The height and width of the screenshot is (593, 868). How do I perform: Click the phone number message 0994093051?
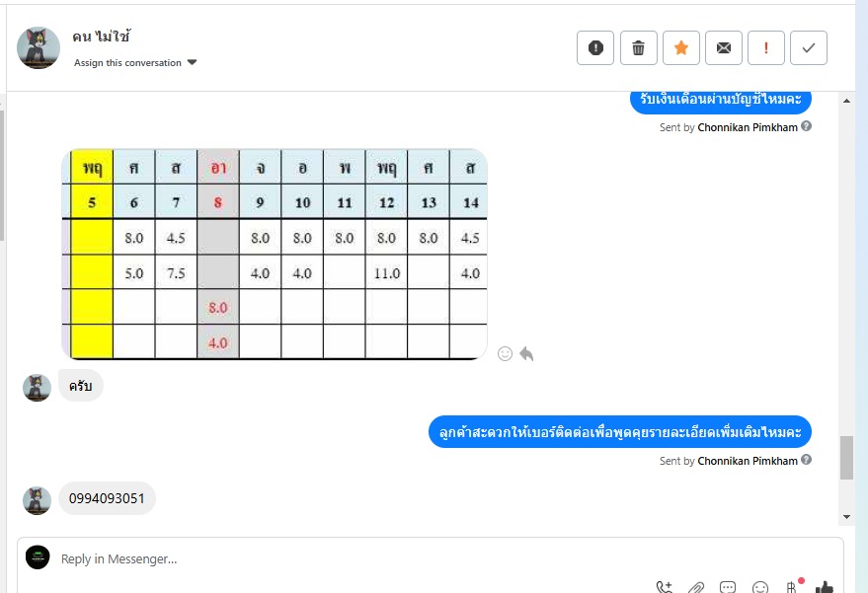point(107,498)
